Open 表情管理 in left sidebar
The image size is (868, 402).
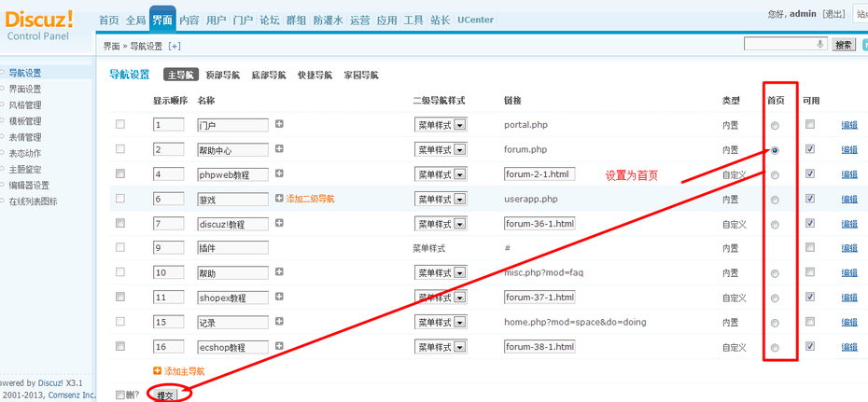coord(25,136)
